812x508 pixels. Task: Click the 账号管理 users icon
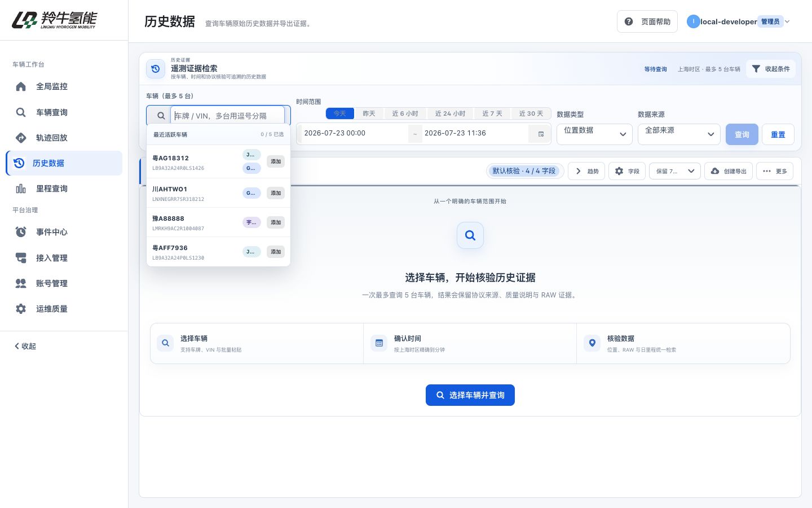pyautogui.click(x=21, y=283)
